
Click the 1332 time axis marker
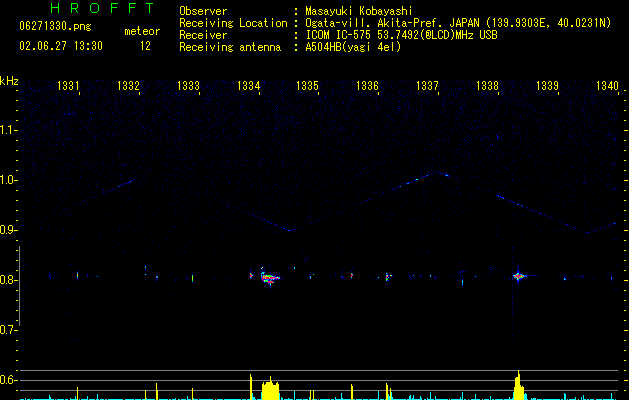[x=128, y=85]
